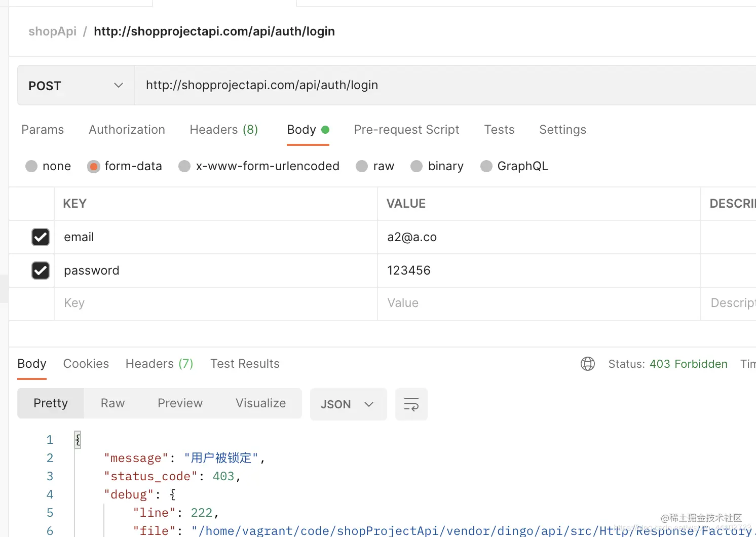Click the request title URL text
Image resolution: width=756 pixels, height=537 pixels.
pyautogui.click(x=214, y=31)
